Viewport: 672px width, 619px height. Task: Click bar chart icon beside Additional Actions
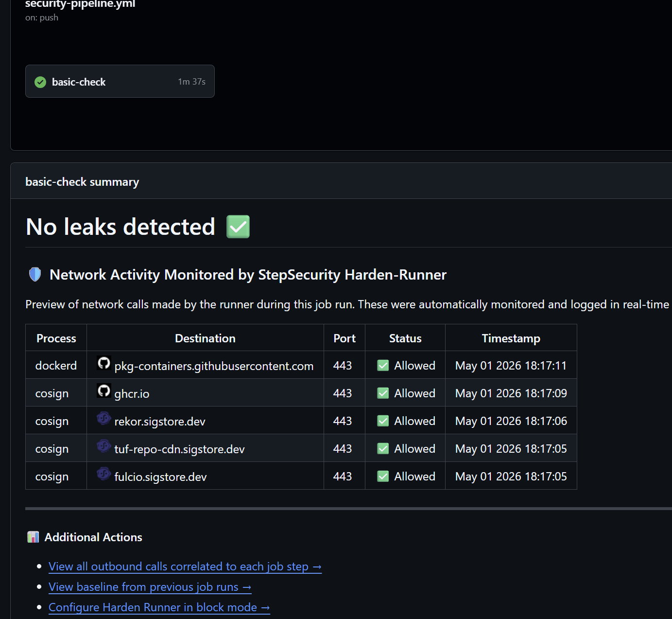tap(33, 537)
